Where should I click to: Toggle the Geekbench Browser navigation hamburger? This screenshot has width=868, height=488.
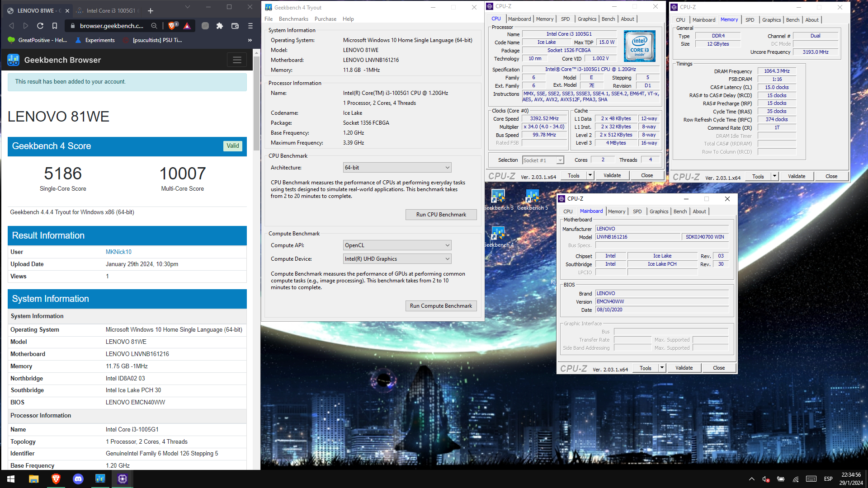[x=237, y=60]
